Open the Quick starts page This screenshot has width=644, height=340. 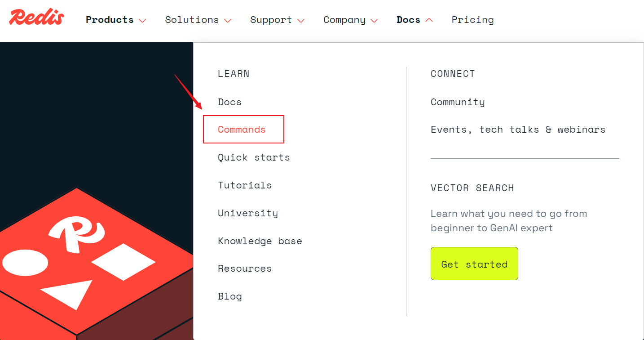[254, 157]
